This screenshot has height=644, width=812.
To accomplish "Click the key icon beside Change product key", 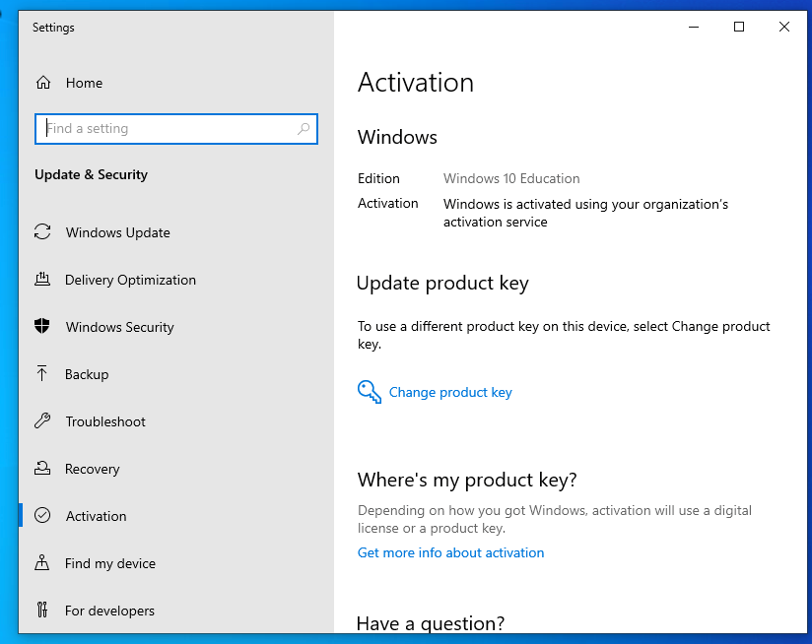I will click(370, 392).
